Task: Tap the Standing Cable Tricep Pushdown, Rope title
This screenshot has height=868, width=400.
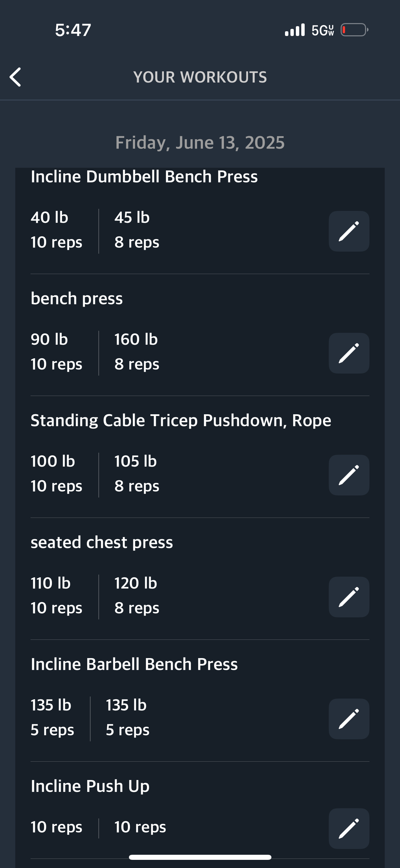Action: pyautogui.click(x=181, y=420)
